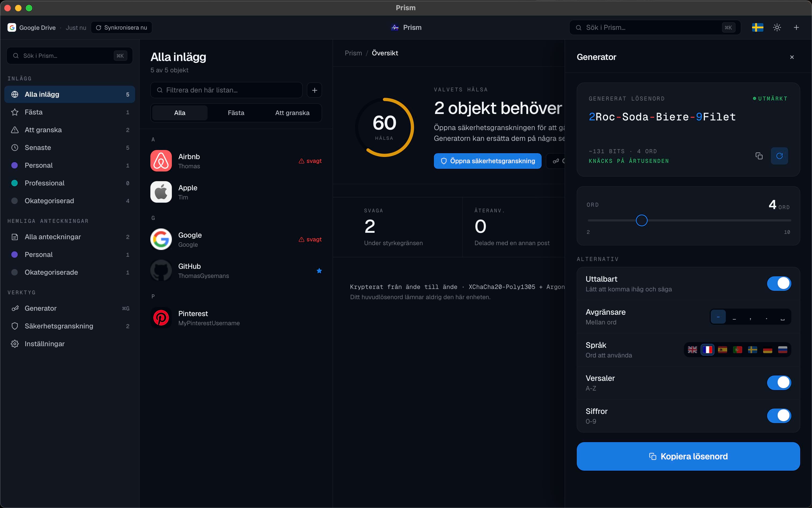Choose Spanish flag for word language
Screen dimensions: 812x508
(722, 350)
